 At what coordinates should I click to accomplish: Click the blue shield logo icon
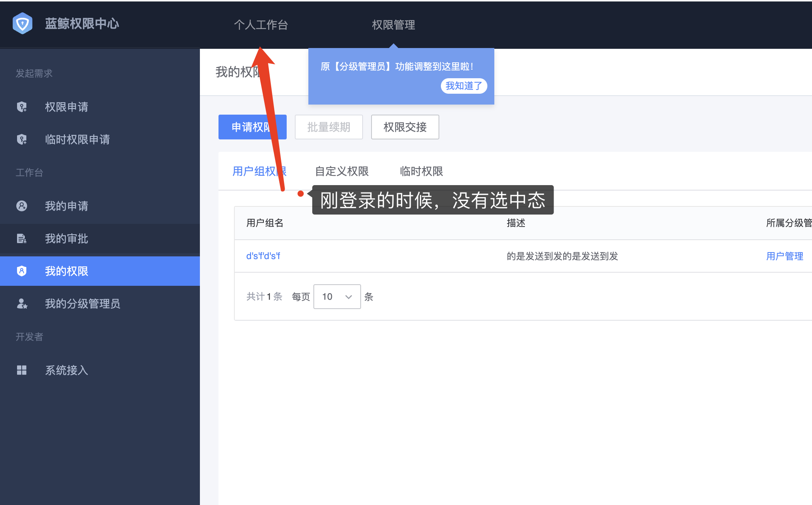point(22,24)
